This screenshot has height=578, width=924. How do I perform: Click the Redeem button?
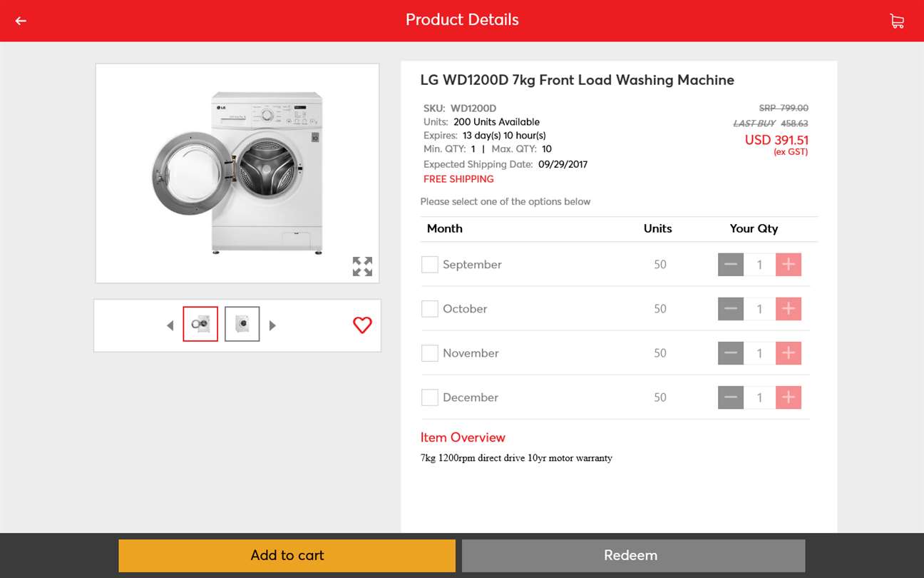(x=633, y=555)
